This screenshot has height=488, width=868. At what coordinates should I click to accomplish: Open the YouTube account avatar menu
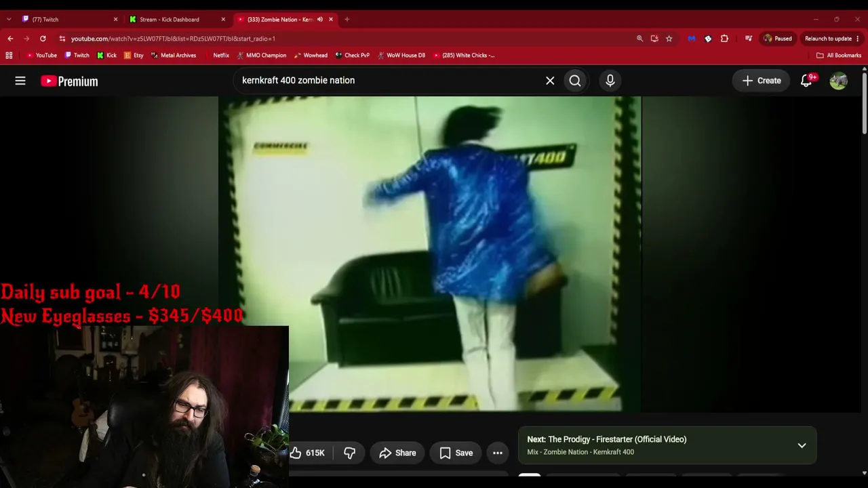(x=838, y=81)
